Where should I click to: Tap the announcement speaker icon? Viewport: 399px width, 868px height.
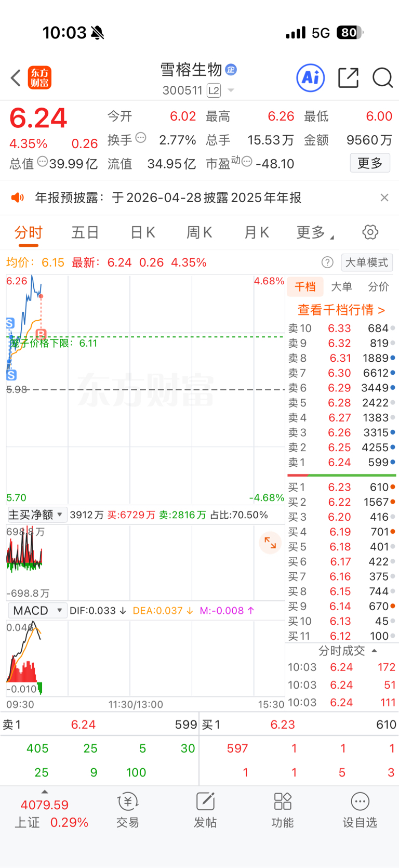18,198
